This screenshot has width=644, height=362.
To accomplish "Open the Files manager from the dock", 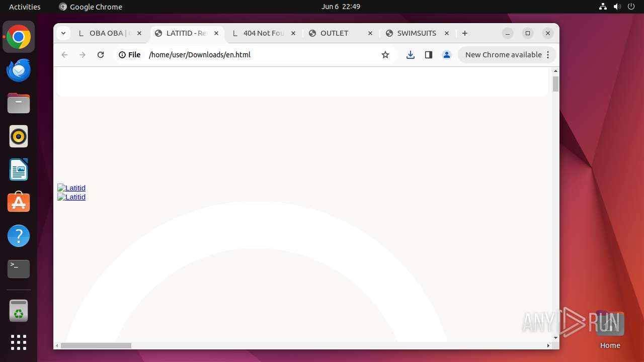I will click(x=19, y=103).
